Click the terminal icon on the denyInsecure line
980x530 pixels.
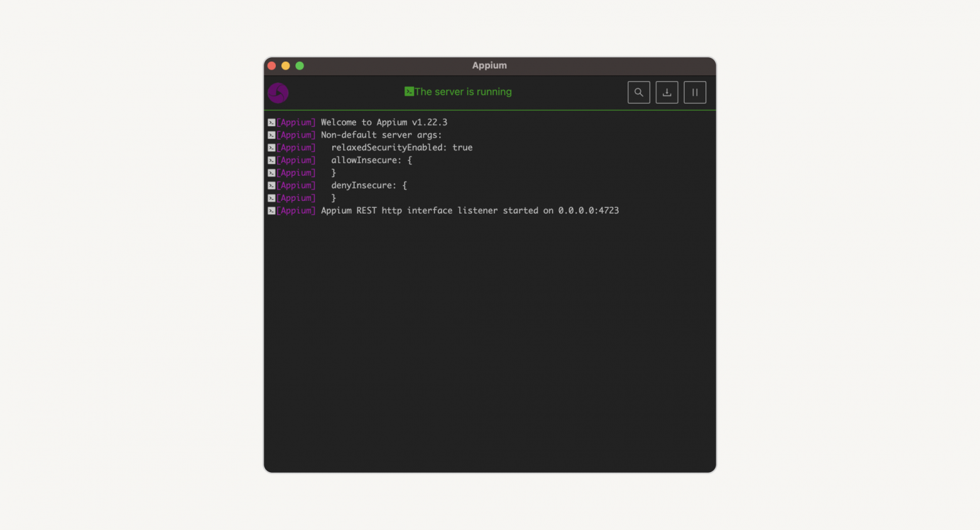tap(271, 185)
